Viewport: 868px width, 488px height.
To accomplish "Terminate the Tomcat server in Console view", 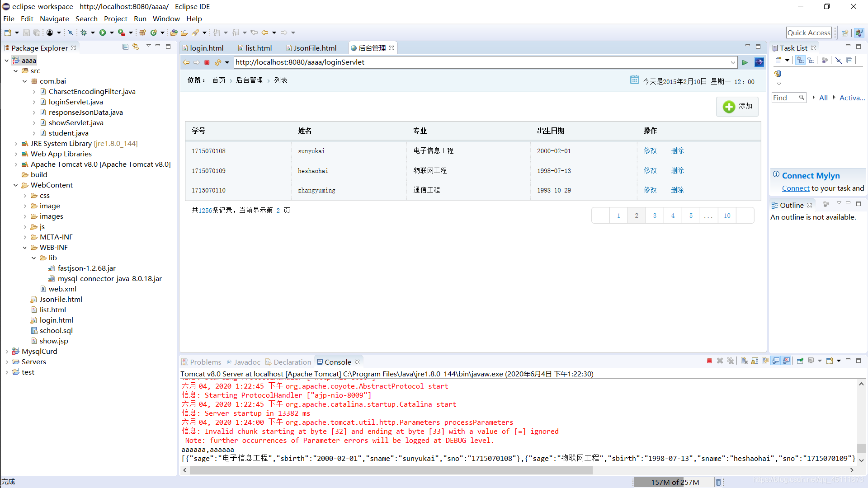I will (709, 361).
